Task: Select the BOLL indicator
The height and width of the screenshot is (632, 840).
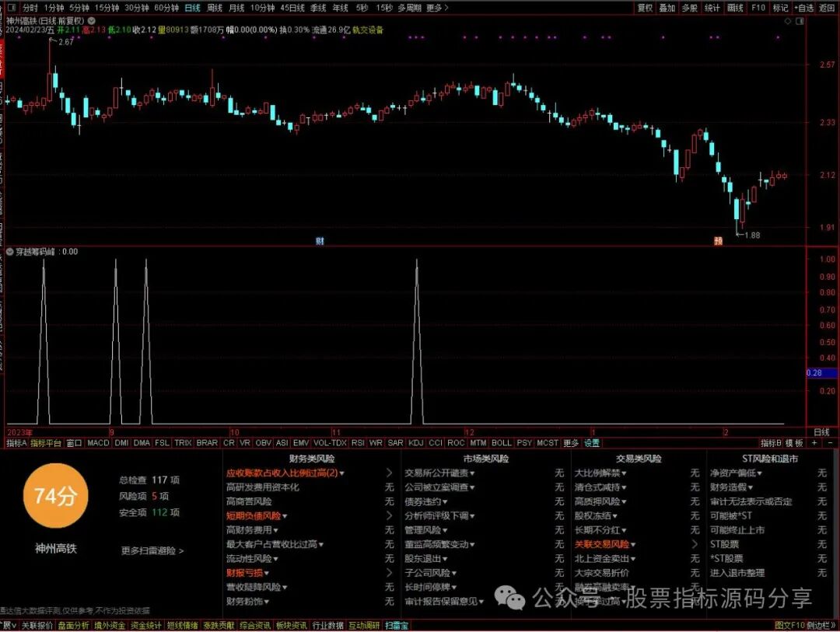Action: pos(502,443)
